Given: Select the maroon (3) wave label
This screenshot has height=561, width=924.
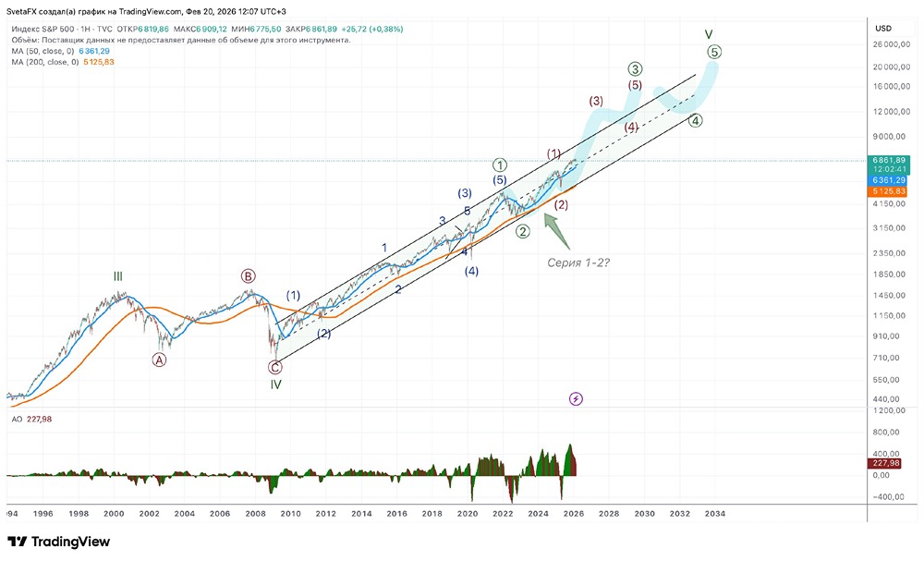Looking at the screenshot, I should (596, 101).
